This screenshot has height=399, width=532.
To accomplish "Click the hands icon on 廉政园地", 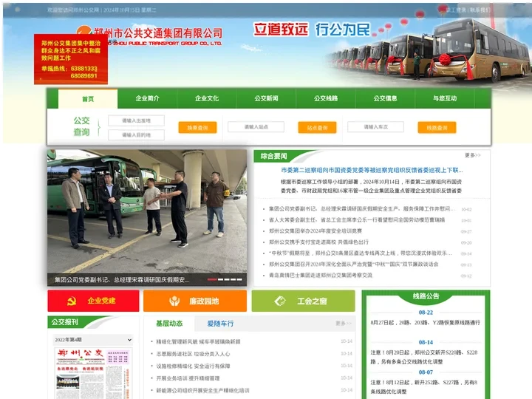I will pyautogui.click(x=174, y=301).
